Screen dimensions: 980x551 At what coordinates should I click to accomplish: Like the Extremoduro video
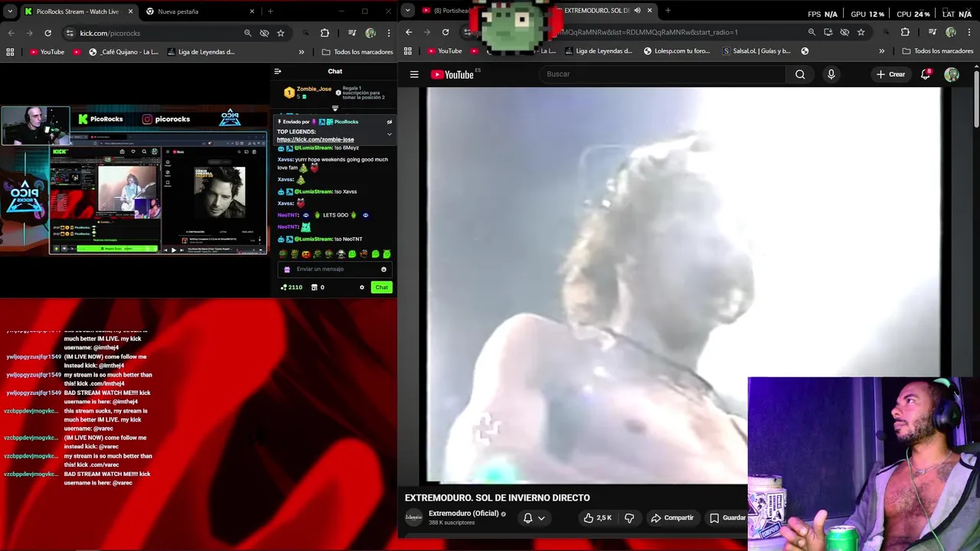coord(597,518)
